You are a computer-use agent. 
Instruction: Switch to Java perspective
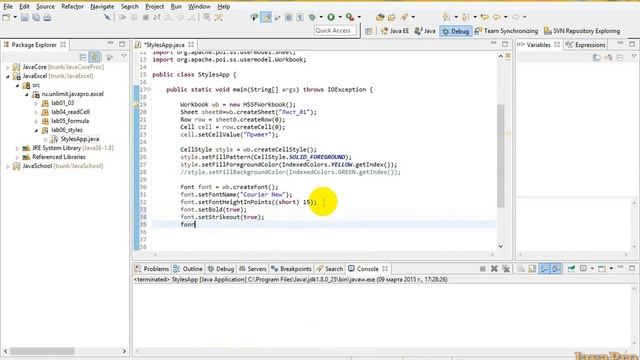click(x=425, y=31)
